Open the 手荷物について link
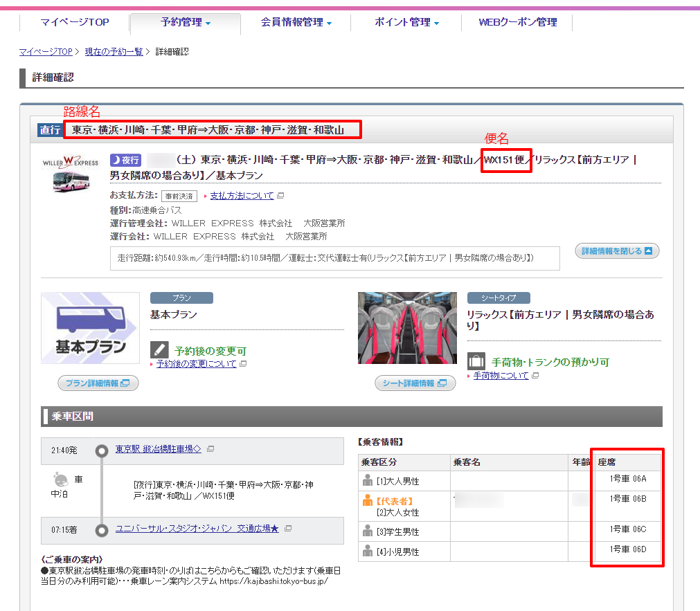Screen dimensions: 700x611 click(x=501, y=376)
